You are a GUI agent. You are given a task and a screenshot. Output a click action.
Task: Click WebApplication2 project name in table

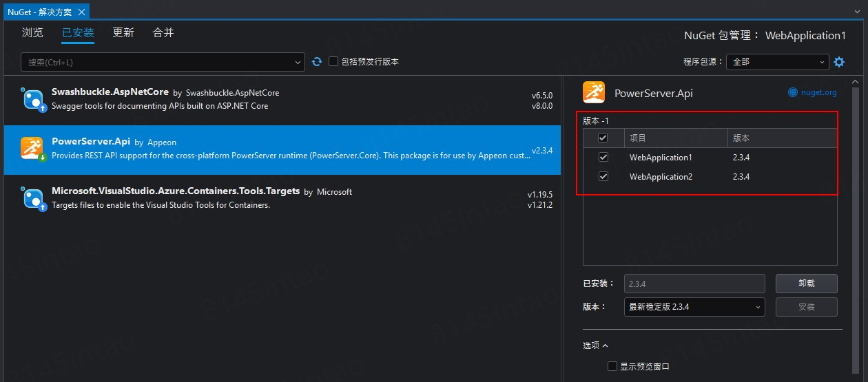coord(661,177)
